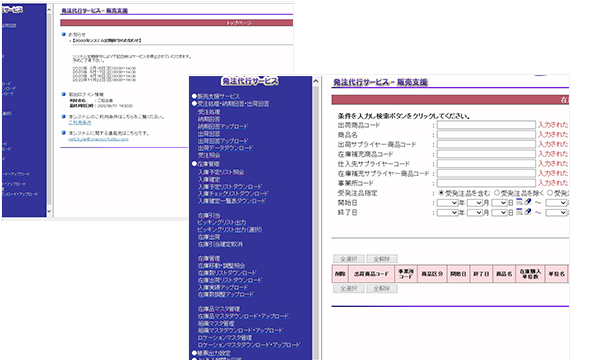Open the 終了日 range-end dropdown after the tilde

556,212
